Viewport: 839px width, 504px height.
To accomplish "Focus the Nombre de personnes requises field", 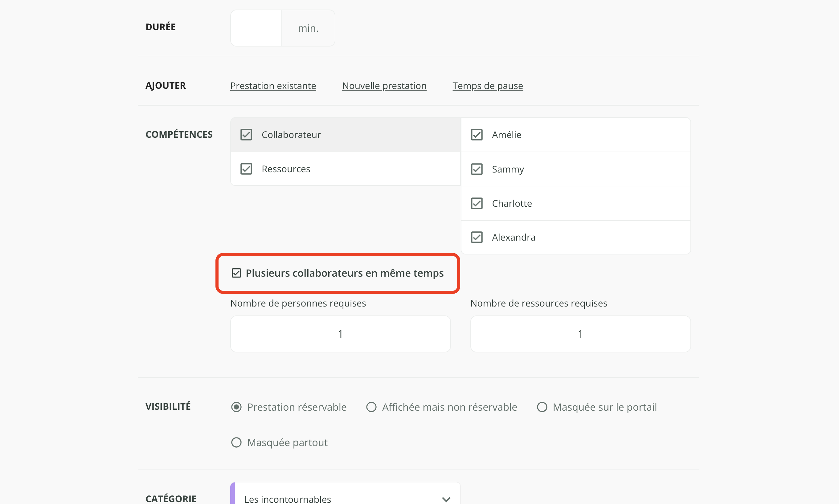I will pyautogui.click(x=340, y=334).
